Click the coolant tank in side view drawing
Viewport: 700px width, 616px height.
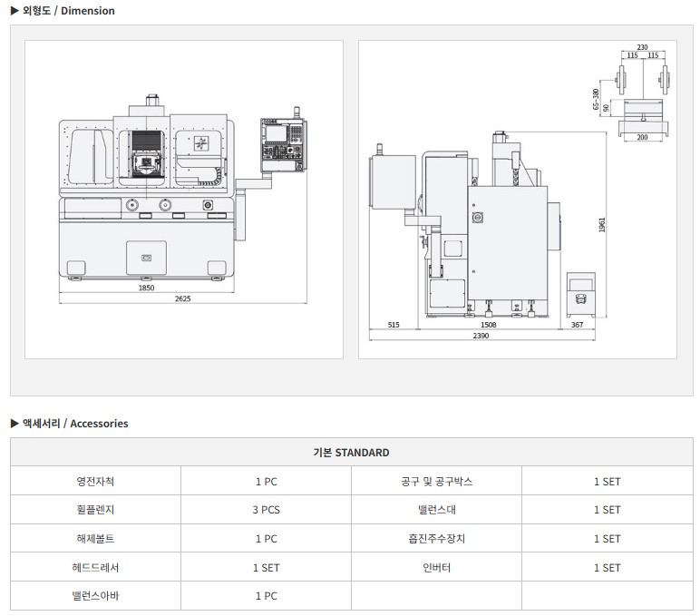coord(580,295)
